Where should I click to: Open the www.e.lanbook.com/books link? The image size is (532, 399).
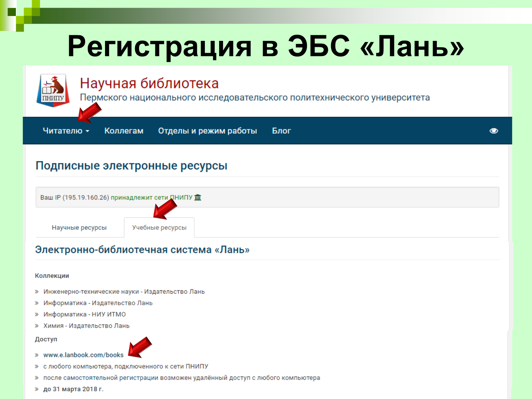[x=83, y=355]
